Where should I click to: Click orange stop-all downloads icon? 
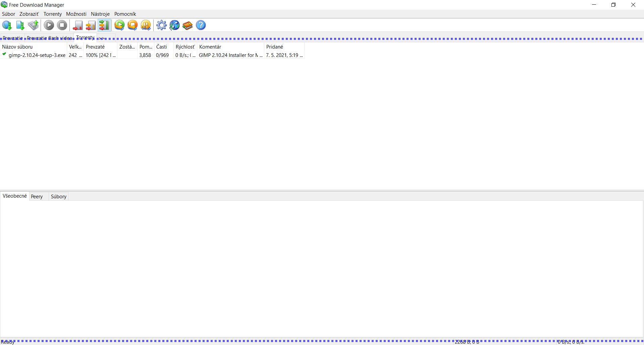tap(132, 25)
